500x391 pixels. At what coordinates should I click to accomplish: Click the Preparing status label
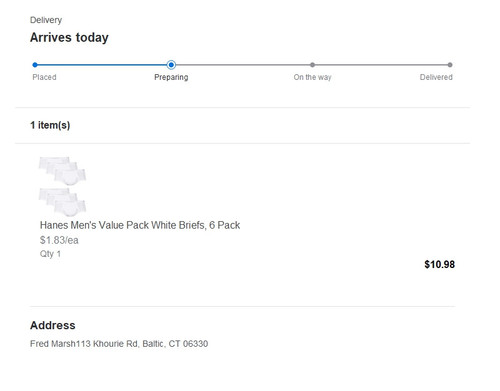click(x=171, y=77)
